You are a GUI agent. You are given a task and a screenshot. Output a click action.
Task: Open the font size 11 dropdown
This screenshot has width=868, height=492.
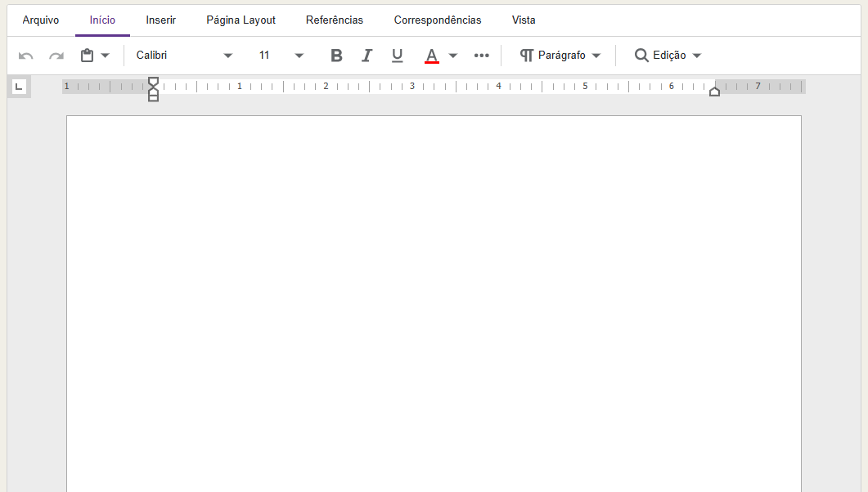(x=299, y=56)
